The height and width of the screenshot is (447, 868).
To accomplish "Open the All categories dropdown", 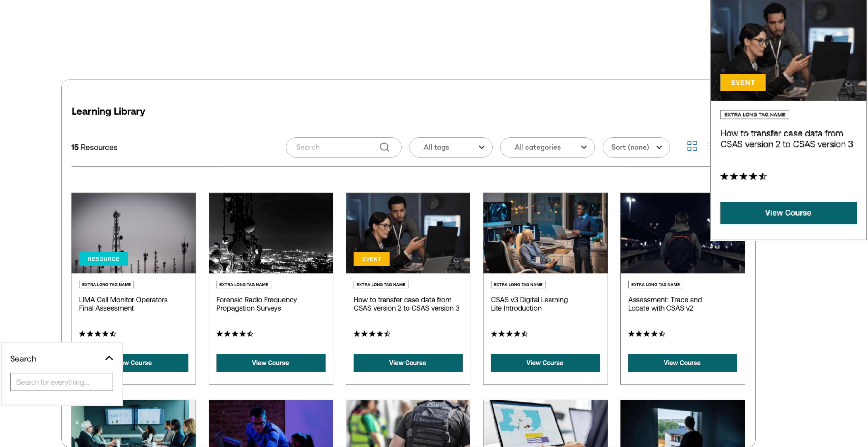I will 547,147.
